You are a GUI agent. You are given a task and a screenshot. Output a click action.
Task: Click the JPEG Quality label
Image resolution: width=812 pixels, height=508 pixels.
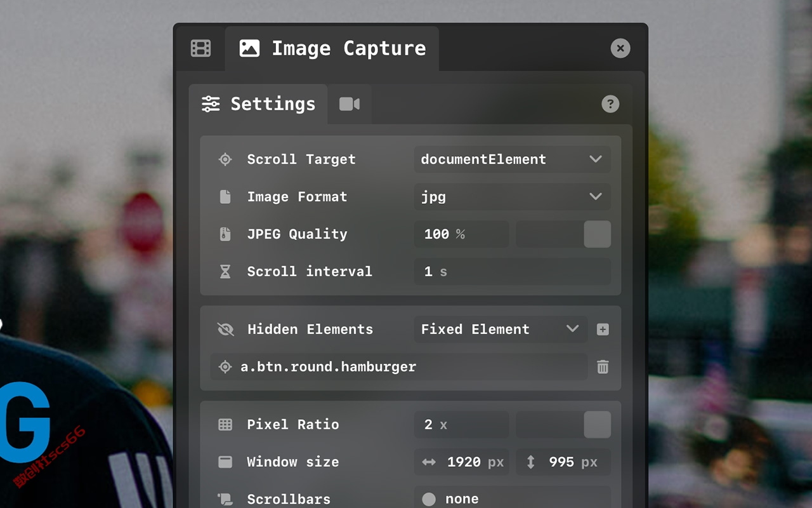tap(298, 234)
